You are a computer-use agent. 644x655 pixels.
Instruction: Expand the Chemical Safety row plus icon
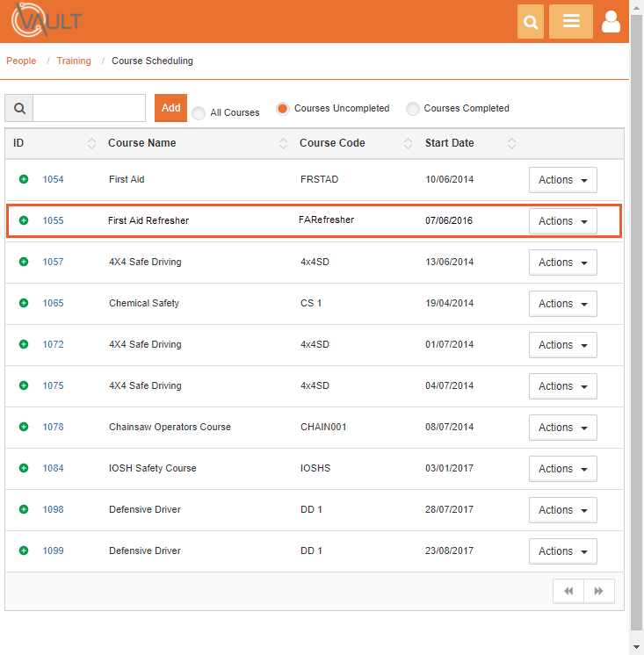pyautogui.click(x=24, y=303)
